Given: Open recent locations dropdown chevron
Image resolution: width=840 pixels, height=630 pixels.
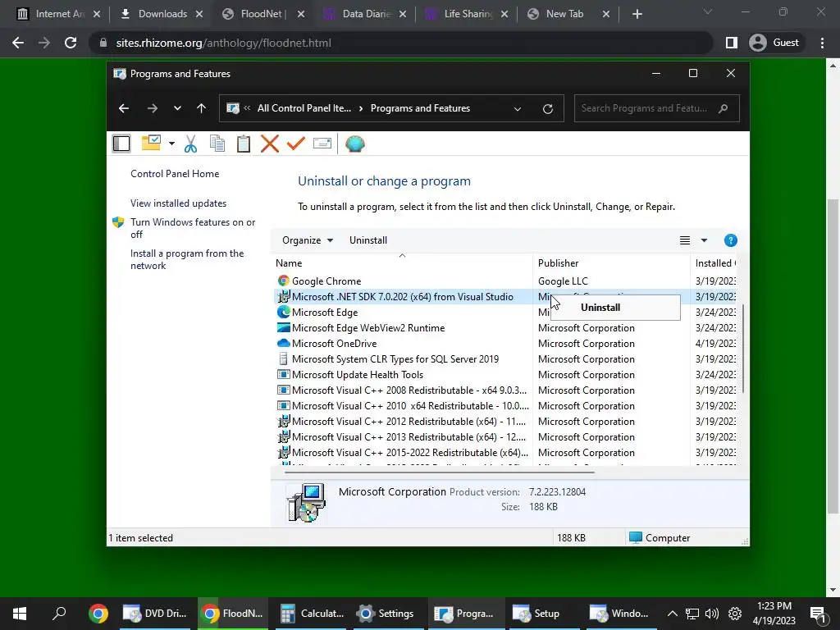Looking at the screenshot, I should click(177, 109).
